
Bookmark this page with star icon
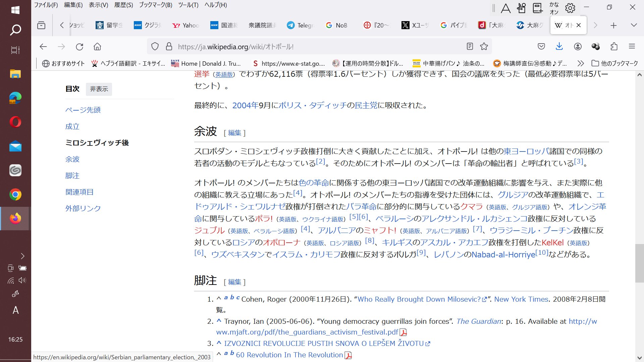tap(484, 47)
